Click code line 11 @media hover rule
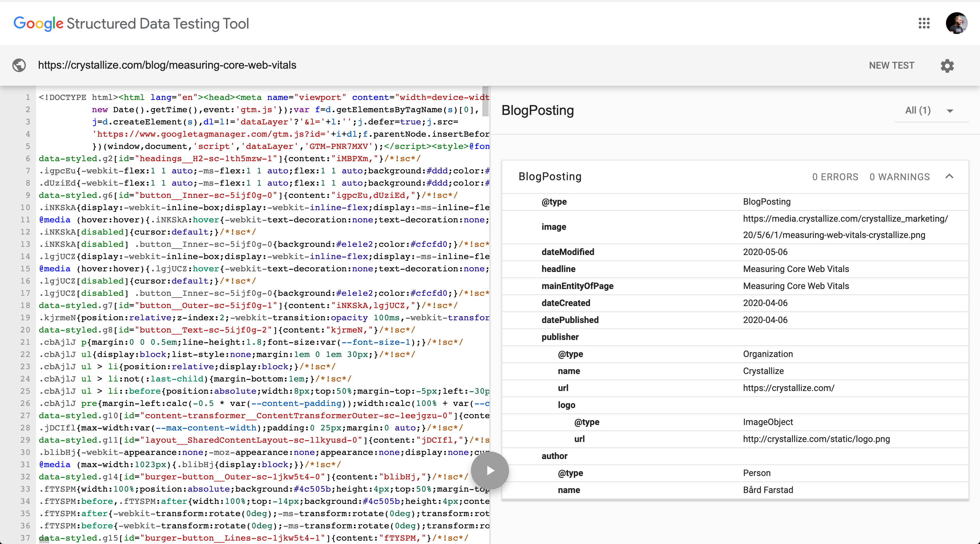This screenshot has height=544, width=980. coord(264,220)
